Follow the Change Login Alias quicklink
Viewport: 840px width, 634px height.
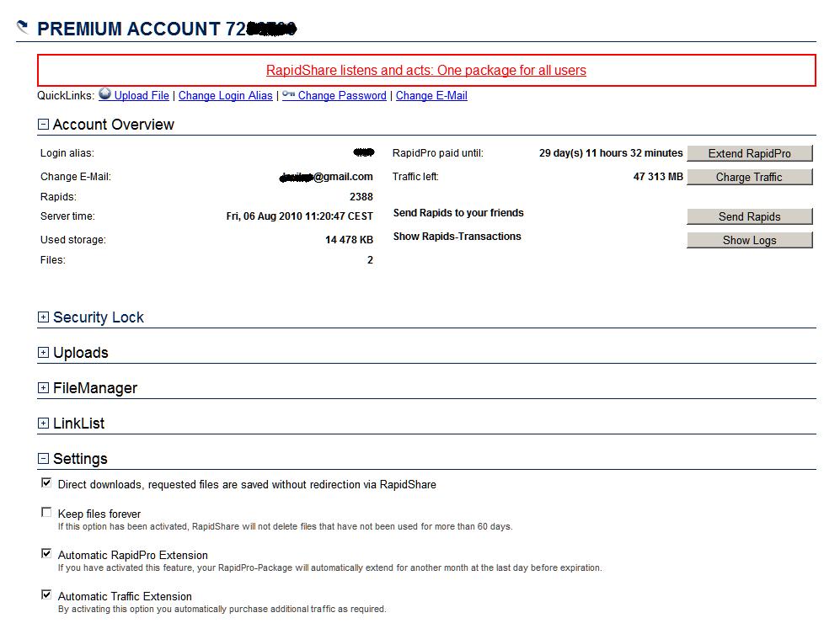point(225,96)
